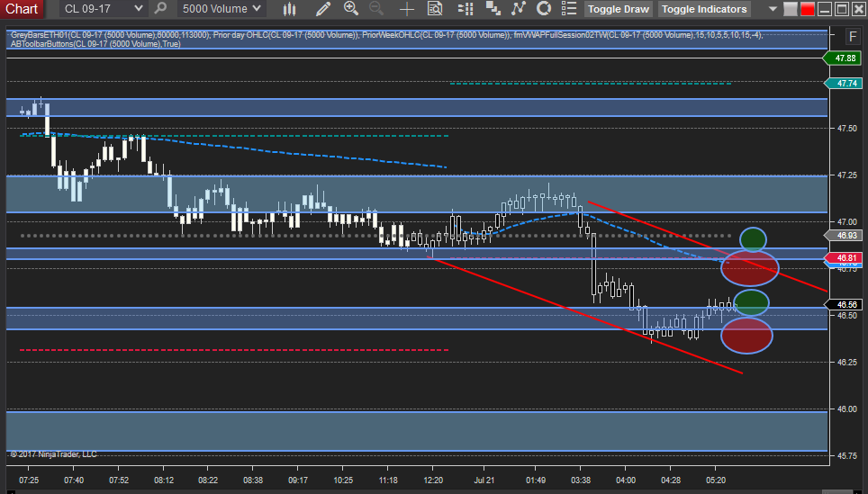Click the 45.75 price axis label
The image size is (868, 494).
[x=847, y=456]
